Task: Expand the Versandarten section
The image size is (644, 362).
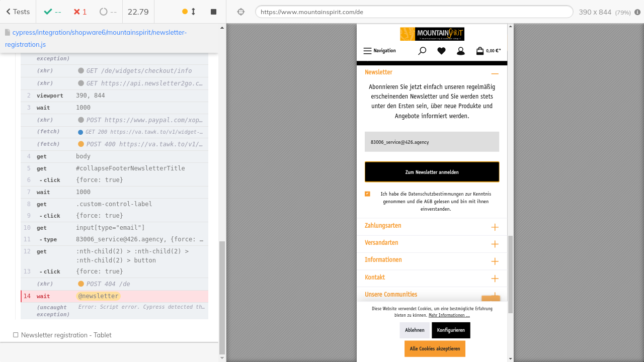Action: (495, 244)
